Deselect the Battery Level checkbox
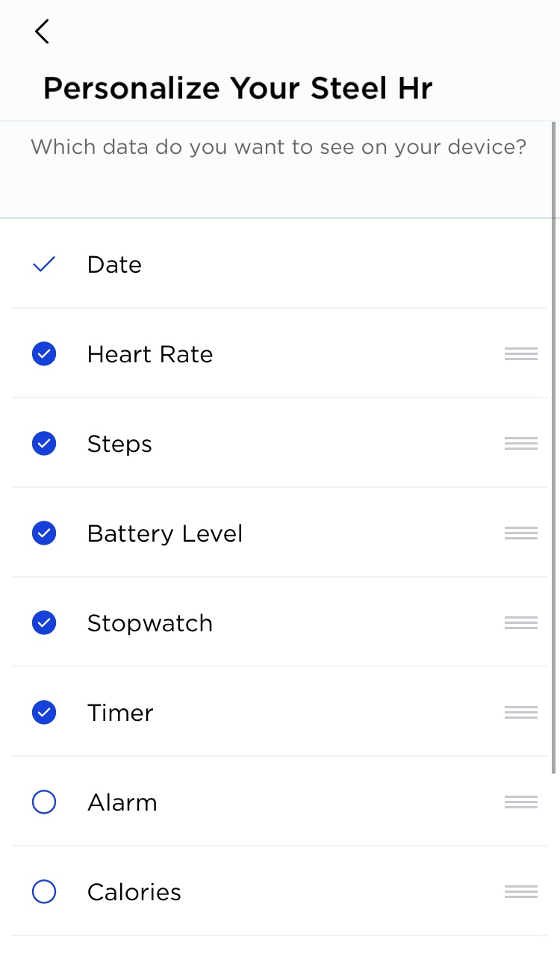560x966 pixels. tap(44, 533)
